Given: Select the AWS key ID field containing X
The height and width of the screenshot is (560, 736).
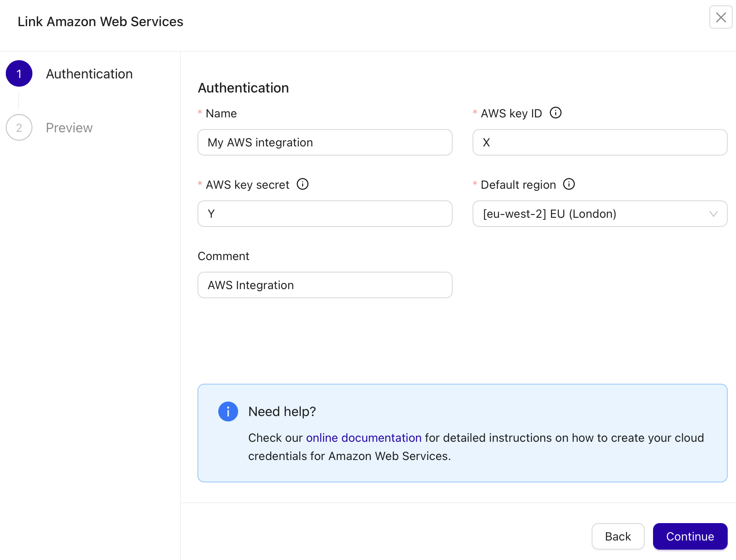Looking at the screenshot, I should coord(599,142).
